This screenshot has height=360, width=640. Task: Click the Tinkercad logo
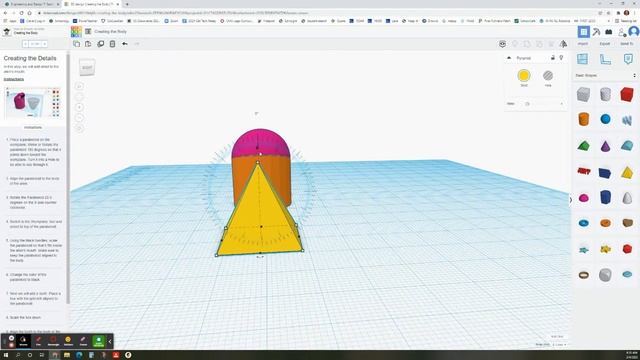[x=76, y=31]
